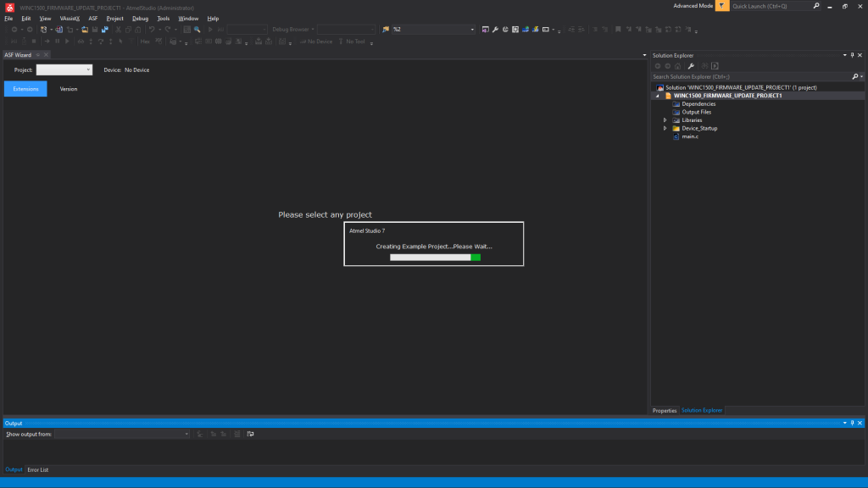868x488 pixels.
Task: Open the VAssistX menu
Action: coord(70,19)
